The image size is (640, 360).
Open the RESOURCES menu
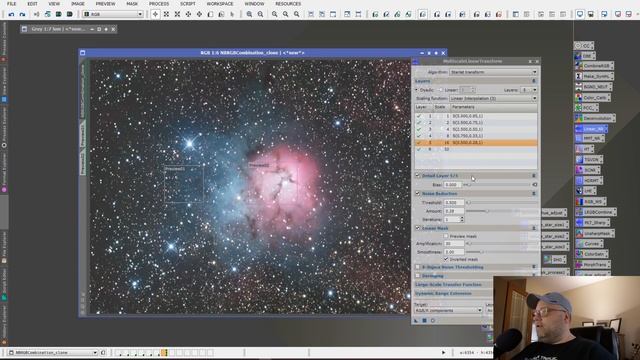(x=288, y=4)
